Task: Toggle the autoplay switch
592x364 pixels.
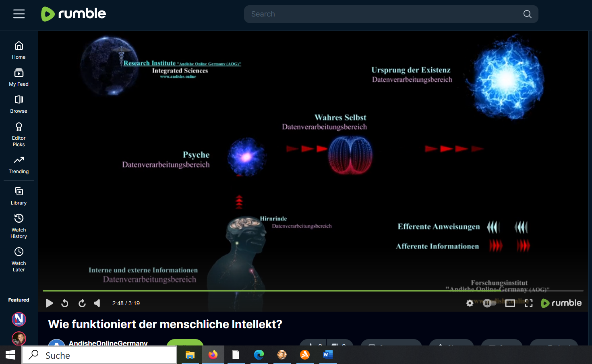Action: [x=489, y=303]
